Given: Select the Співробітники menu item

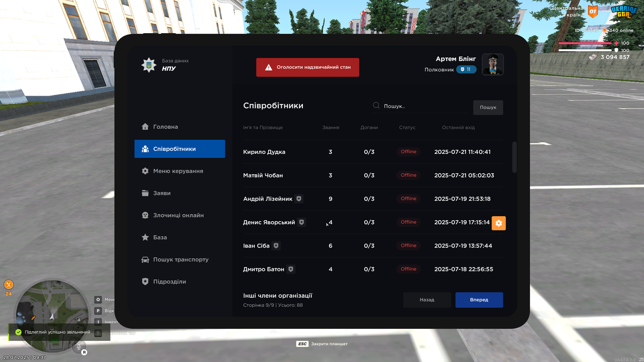Looking at the screenshot, I should [x=180, y=149].
